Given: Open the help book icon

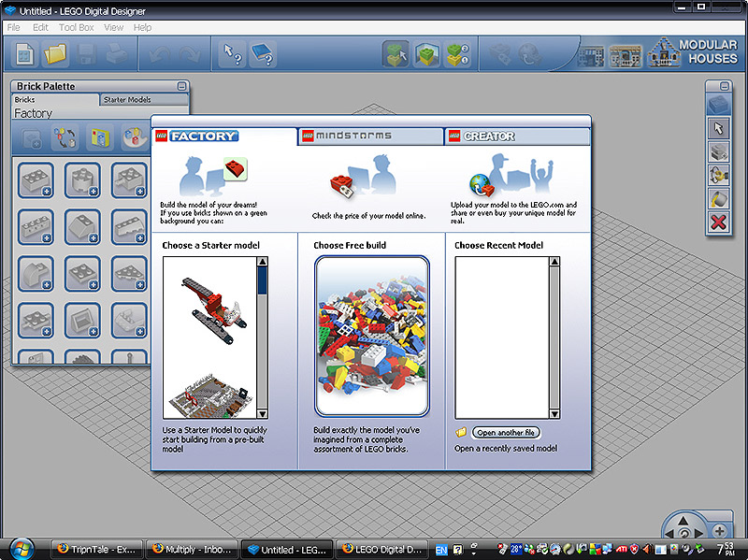Looking at the screenshot, I should [263, 54].
